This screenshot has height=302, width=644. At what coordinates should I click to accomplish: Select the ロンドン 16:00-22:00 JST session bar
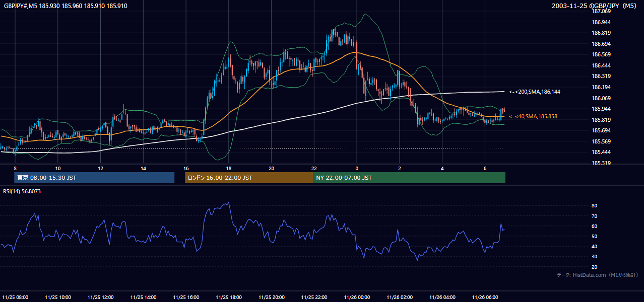pyautogui.click(x=249, y=178)
